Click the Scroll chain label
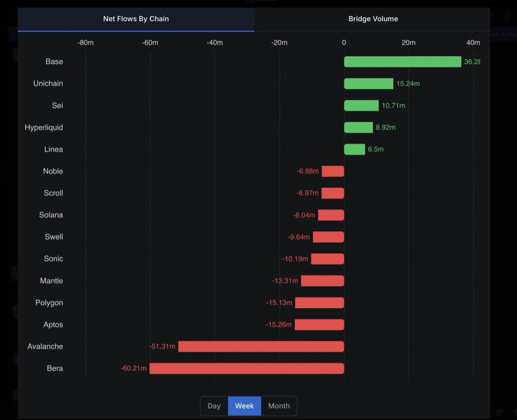 (53, 193)
